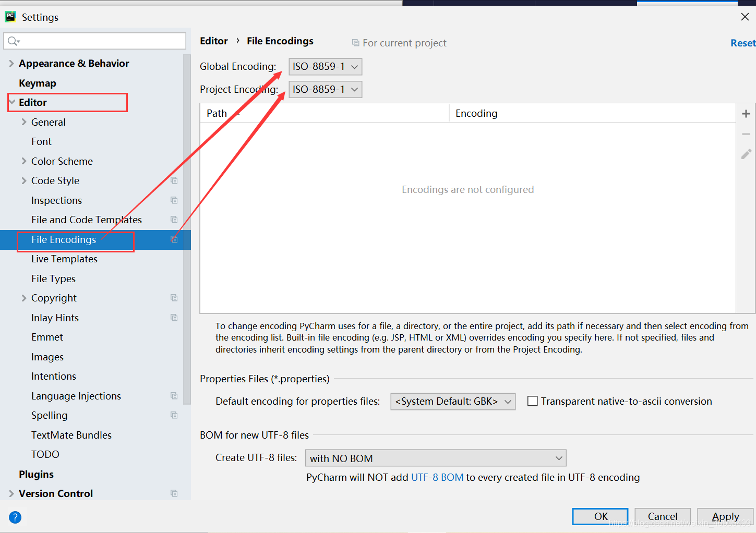Screen dimensions: 756x533
Task: Open default encoding for properties files dropdown
Action: click(x=453, y=401)
